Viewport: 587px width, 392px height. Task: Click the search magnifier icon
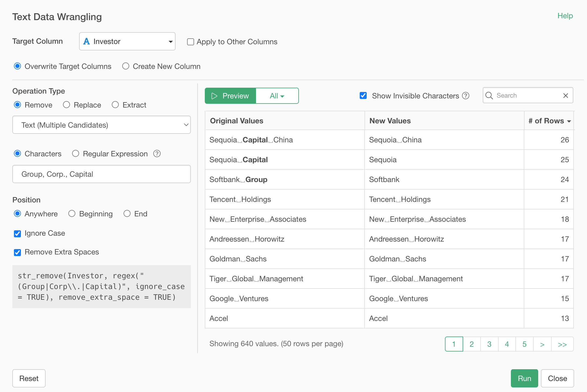(489, 95)
